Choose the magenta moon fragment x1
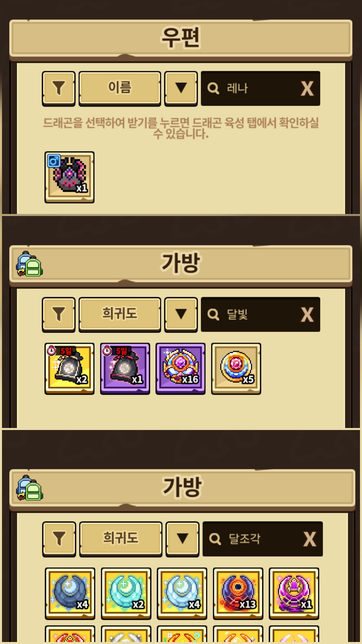 point(294,594)
